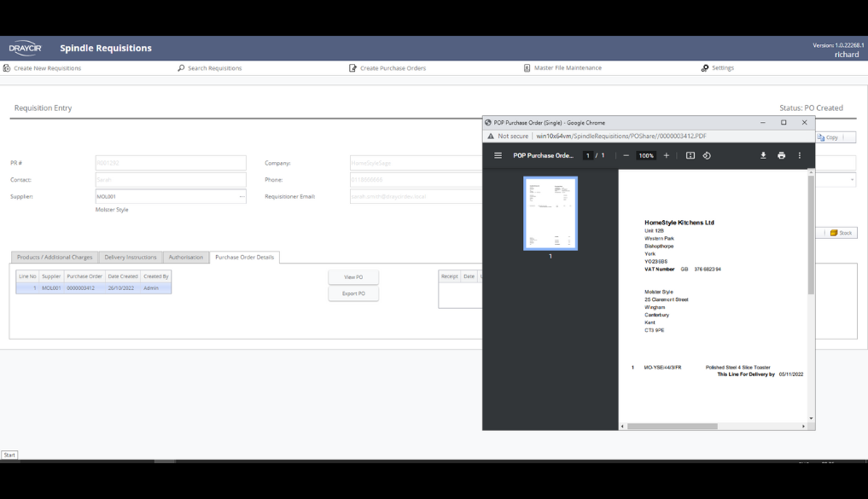Click the View PO button

(353, 277)
